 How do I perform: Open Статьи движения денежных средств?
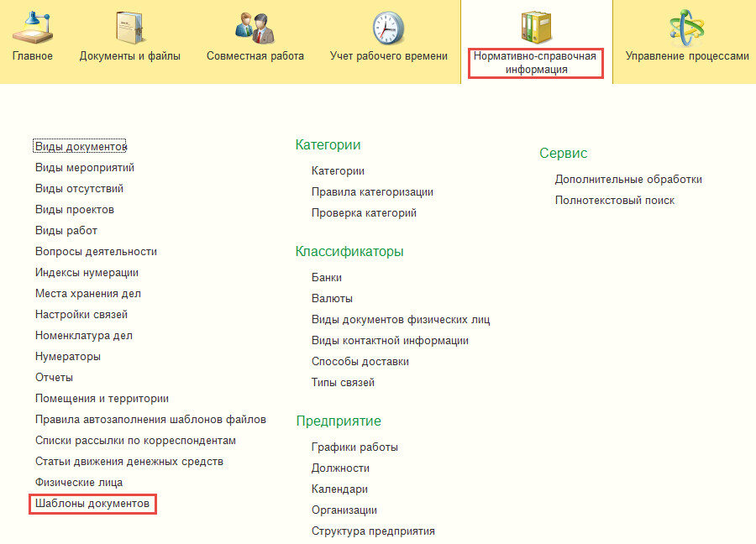pyautogui.click(x=129, y=462)
